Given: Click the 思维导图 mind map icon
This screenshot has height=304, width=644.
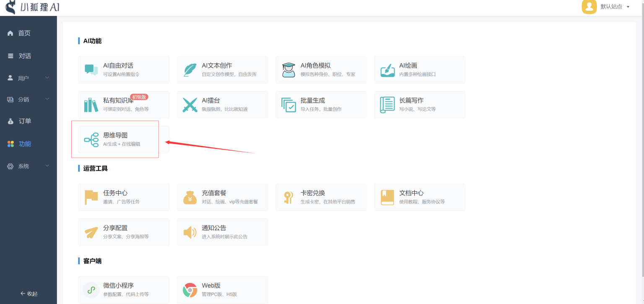Looking at the screenshot, I should point(91,140).
